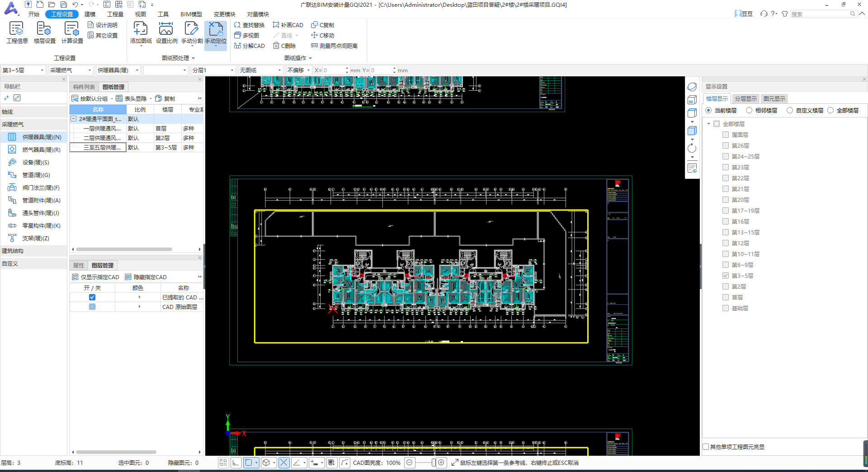This screenshot has width=868, height=472.
Task: Click 仅显示指定CAD button
Action: pos(95,277)
